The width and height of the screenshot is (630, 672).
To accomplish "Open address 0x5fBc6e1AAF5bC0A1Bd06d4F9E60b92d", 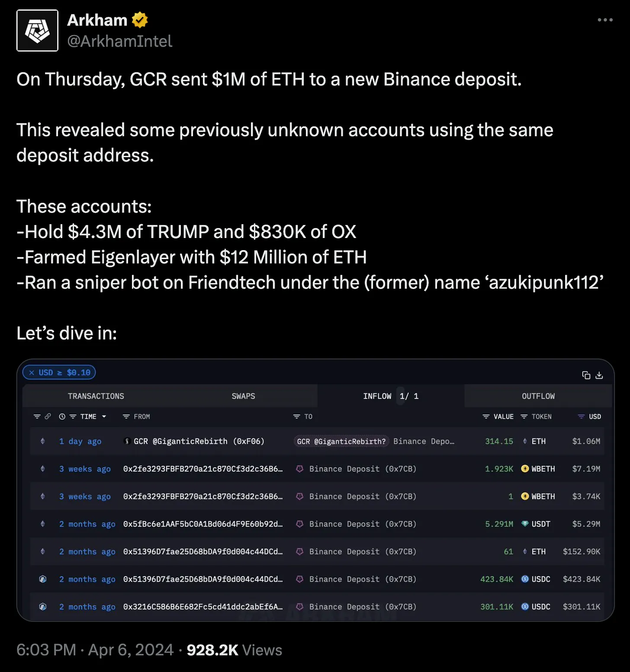I will (203, 524).
